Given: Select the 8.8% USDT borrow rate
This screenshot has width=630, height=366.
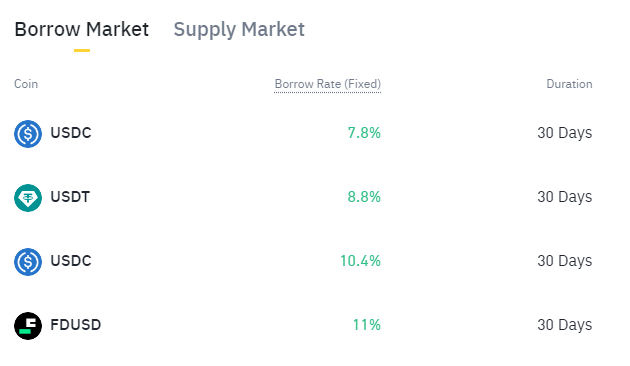Looking at the screenshot, I should [x=364, y=197].
